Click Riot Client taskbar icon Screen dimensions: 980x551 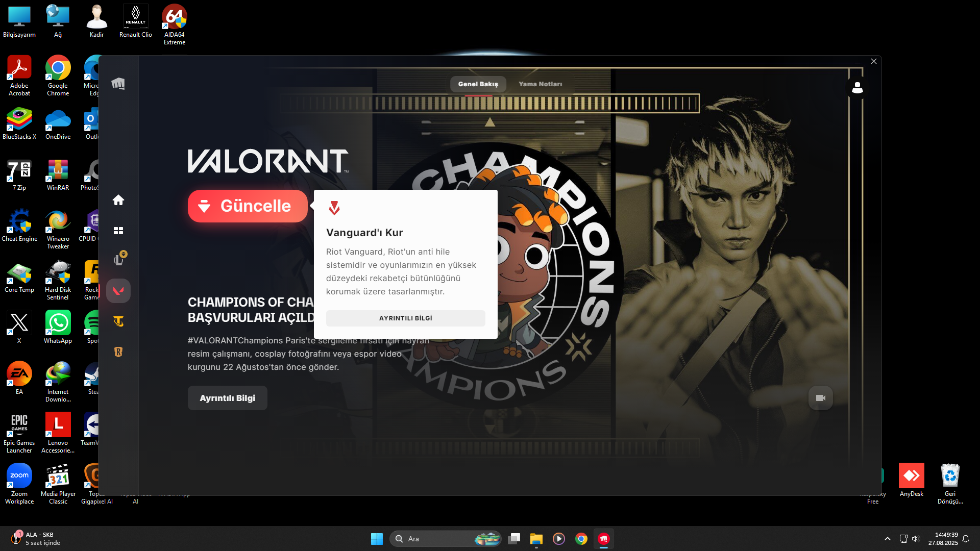click(x=604, y=539)
